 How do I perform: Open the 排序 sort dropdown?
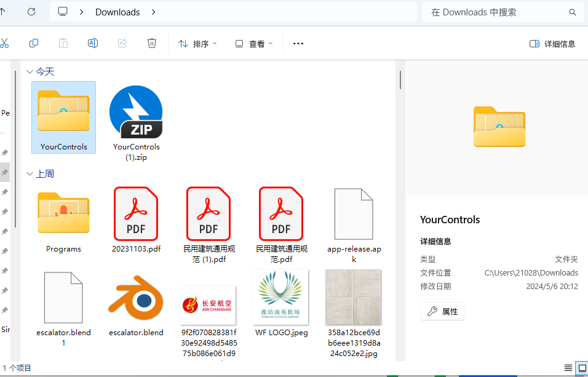pos(197,44)
